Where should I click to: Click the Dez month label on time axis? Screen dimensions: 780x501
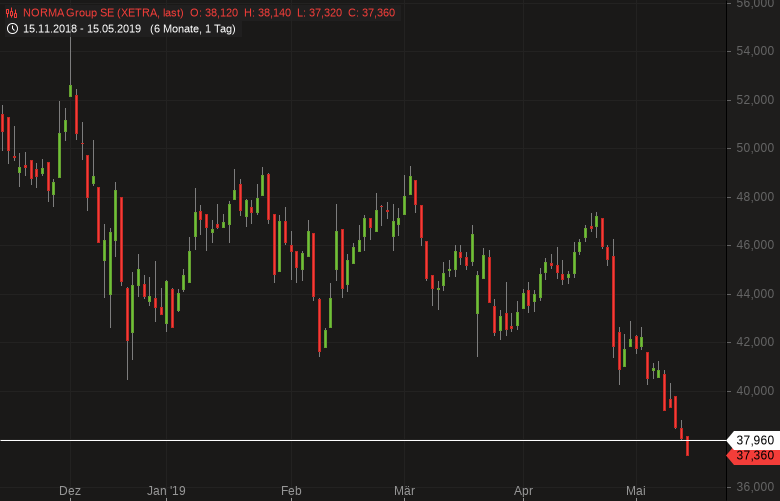(x=70, y=491)
